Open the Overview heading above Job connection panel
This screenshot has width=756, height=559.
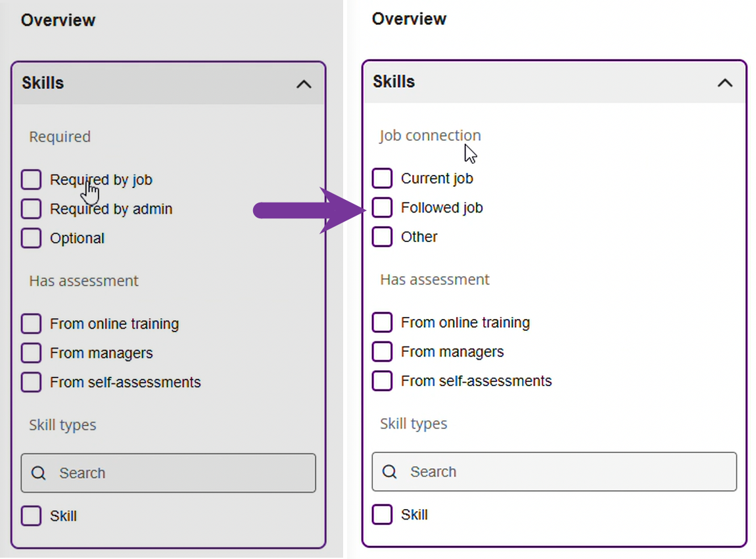point(409,19)
